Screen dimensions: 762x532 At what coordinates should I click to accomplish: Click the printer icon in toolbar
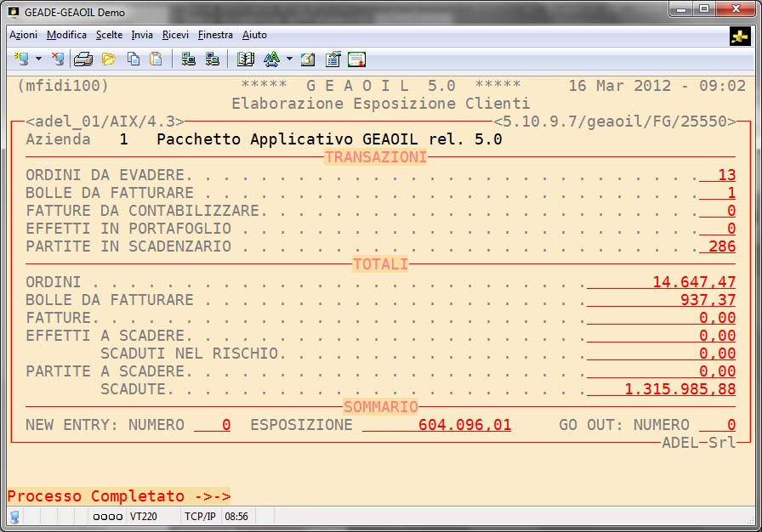point(83,59)
